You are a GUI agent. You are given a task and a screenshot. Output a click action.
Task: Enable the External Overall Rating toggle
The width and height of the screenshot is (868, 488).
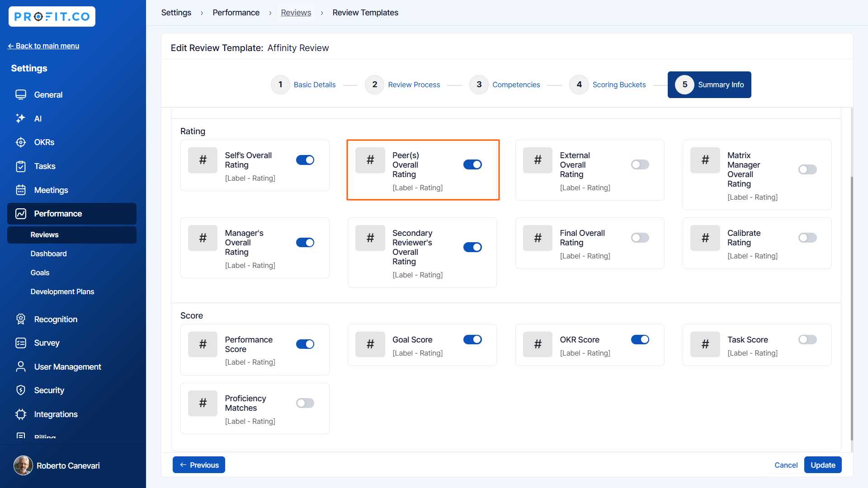640,164
